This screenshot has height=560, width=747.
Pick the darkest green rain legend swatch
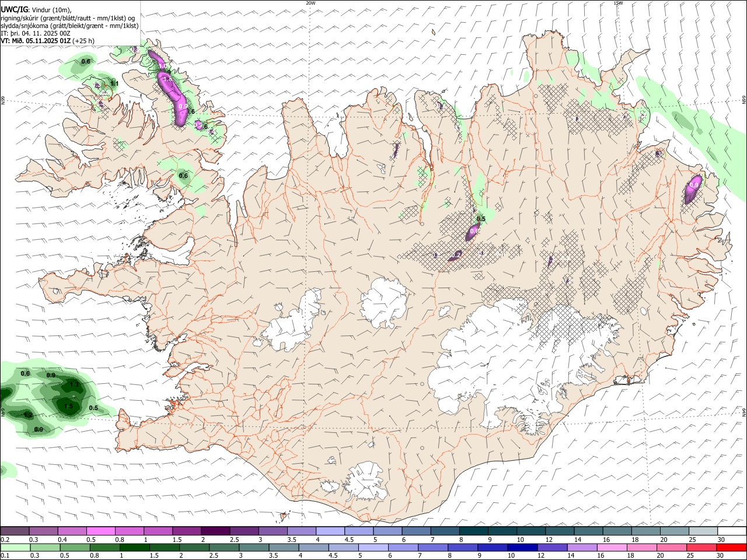tap(134, 548)
